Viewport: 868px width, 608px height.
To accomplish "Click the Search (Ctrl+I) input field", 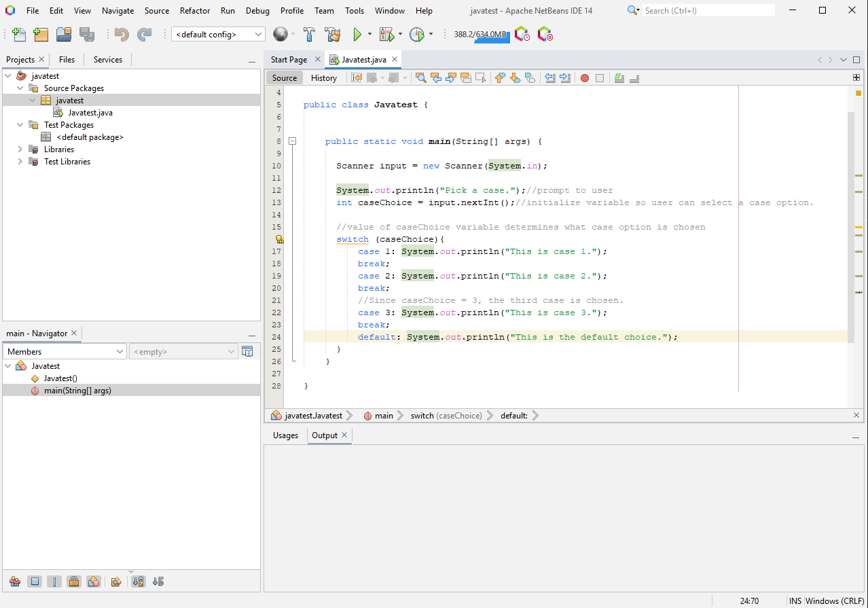I will point(708,10).
